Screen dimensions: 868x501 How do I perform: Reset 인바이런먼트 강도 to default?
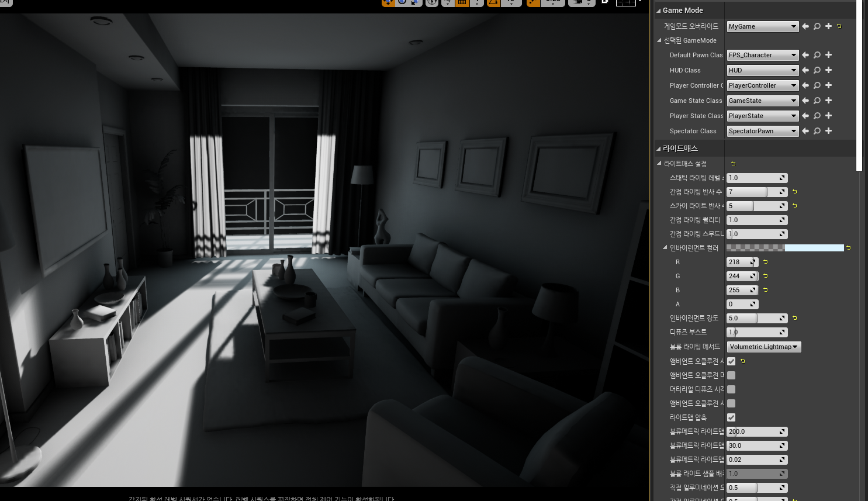coord(795,318)
